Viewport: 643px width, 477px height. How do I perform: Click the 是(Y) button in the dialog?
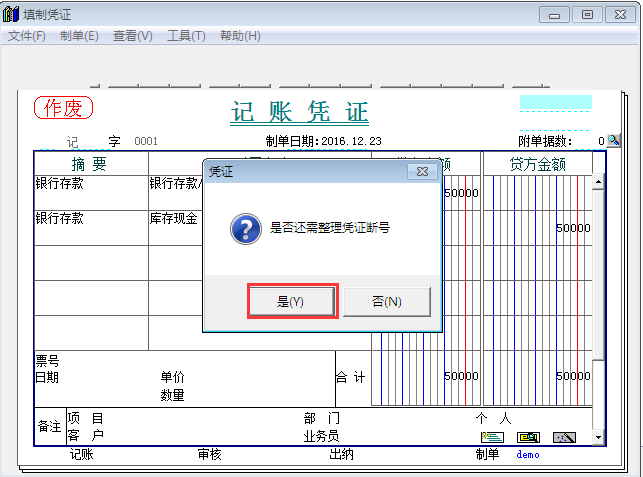(290, 301)
